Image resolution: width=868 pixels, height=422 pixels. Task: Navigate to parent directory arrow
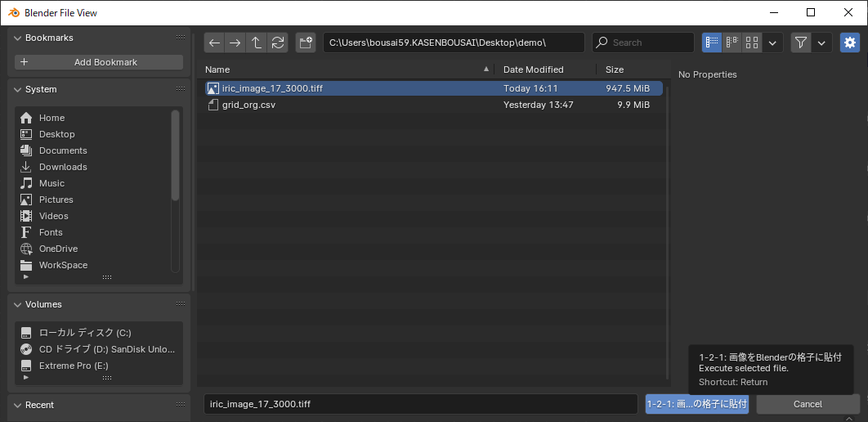(257, 43)
